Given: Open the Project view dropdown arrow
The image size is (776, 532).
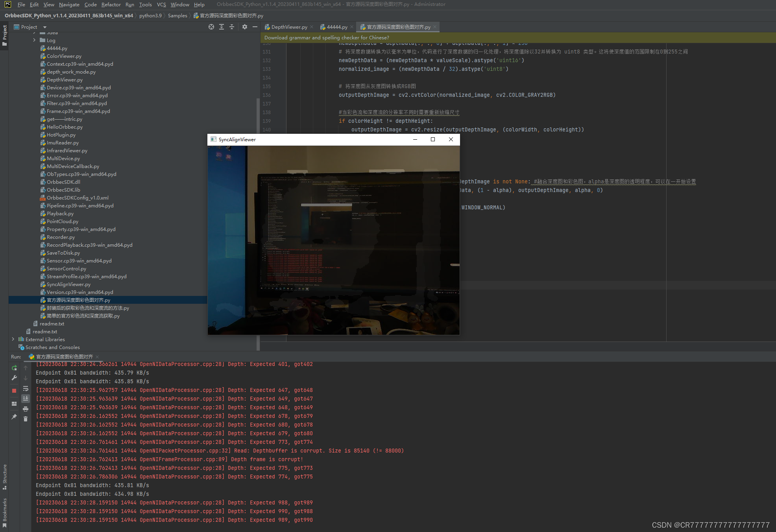Looking at the screenshot, I should coord(44,27).
